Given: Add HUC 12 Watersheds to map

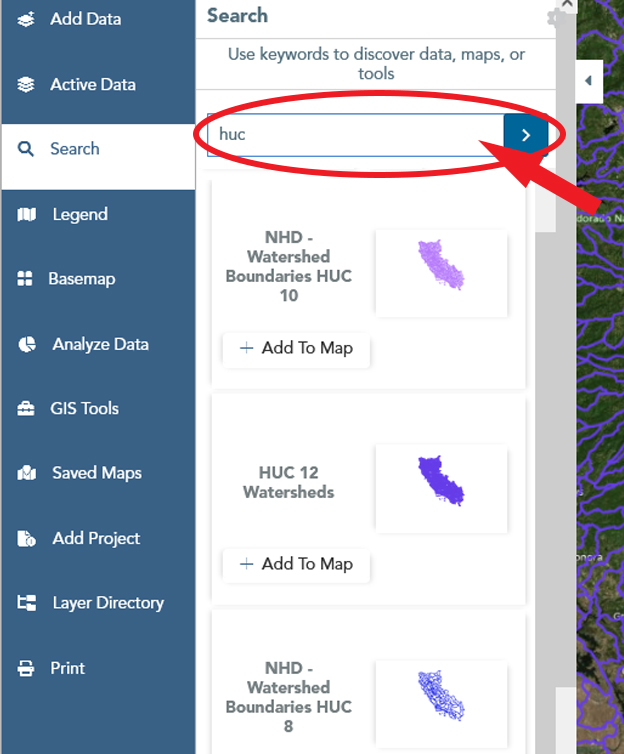Looking at the screenshot, I should (296, 564).
